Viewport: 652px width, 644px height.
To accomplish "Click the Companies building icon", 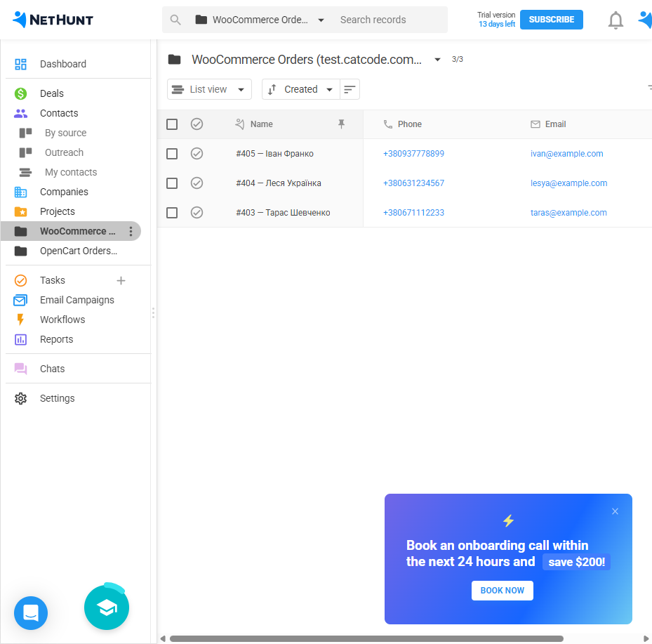I will (20, 192).
